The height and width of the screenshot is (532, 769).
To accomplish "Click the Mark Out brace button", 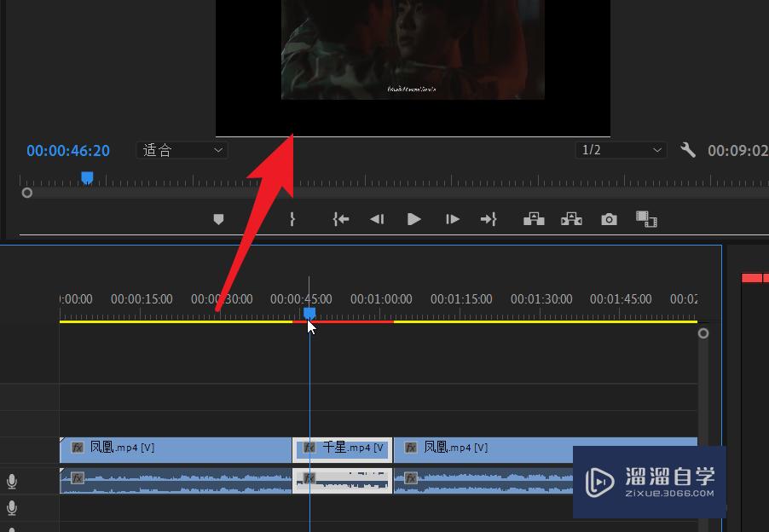I will click(x=292, y=219).
